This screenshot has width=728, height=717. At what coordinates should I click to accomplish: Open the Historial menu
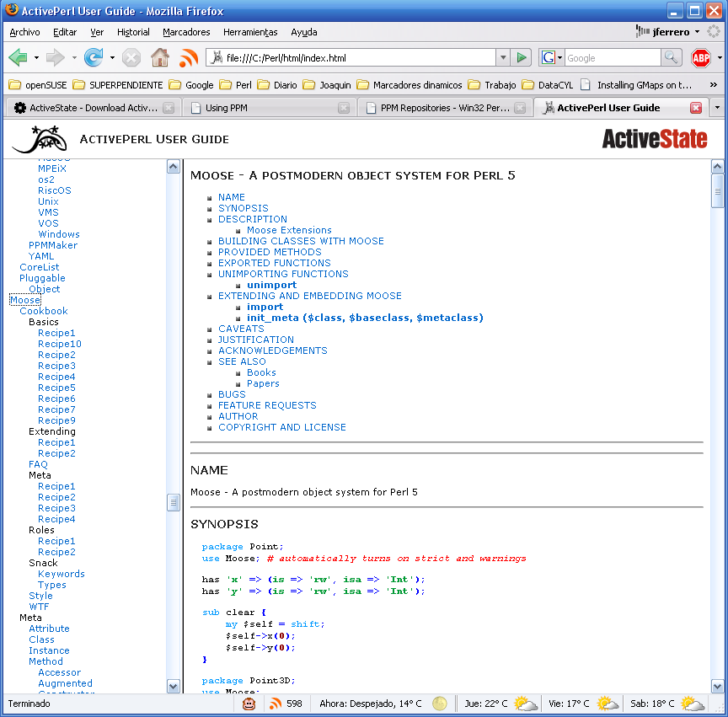point(133,32)
